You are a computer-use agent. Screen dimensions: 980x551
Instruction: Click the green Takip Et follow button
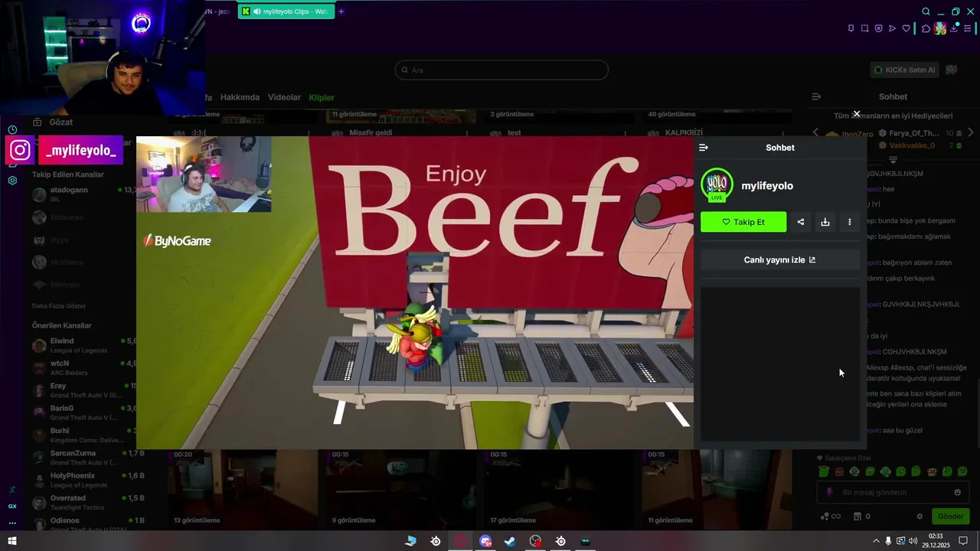tap(743, 222)
